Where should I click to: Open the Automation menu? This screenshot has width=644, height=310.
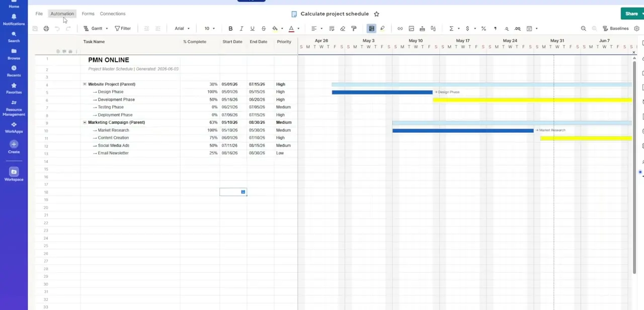tap(62, 14)
